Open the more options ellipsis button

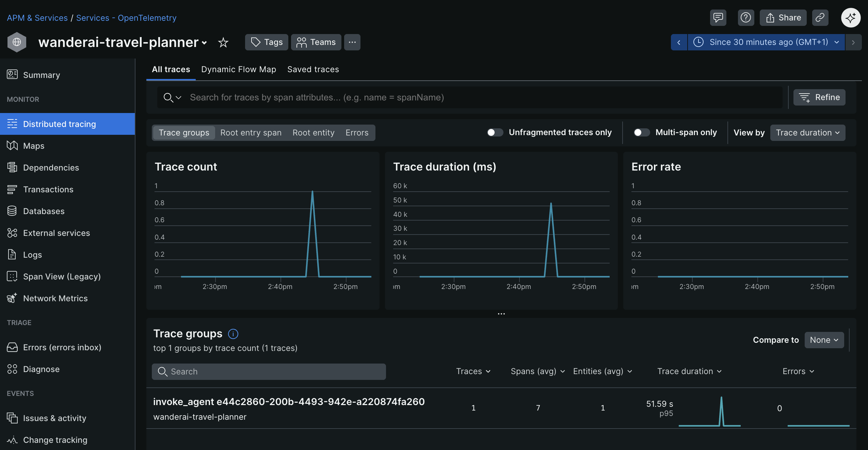point(352,42)
